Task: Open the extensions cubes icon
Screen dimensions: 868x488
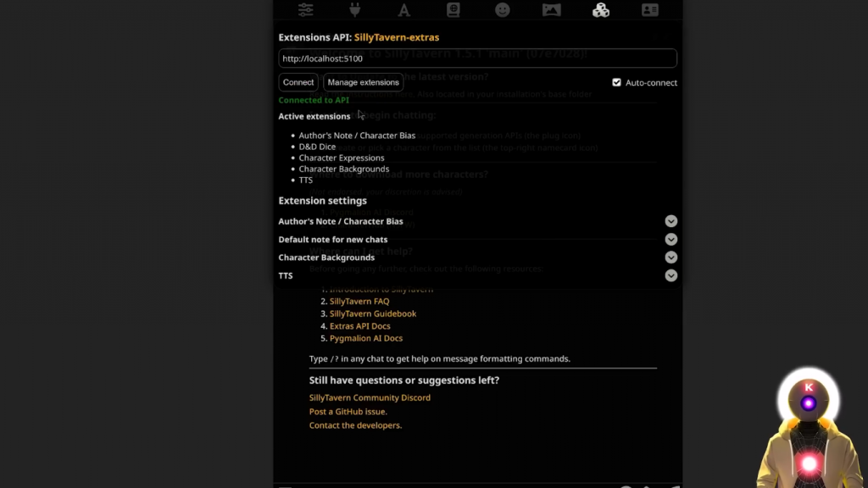Action: [601, 10]
